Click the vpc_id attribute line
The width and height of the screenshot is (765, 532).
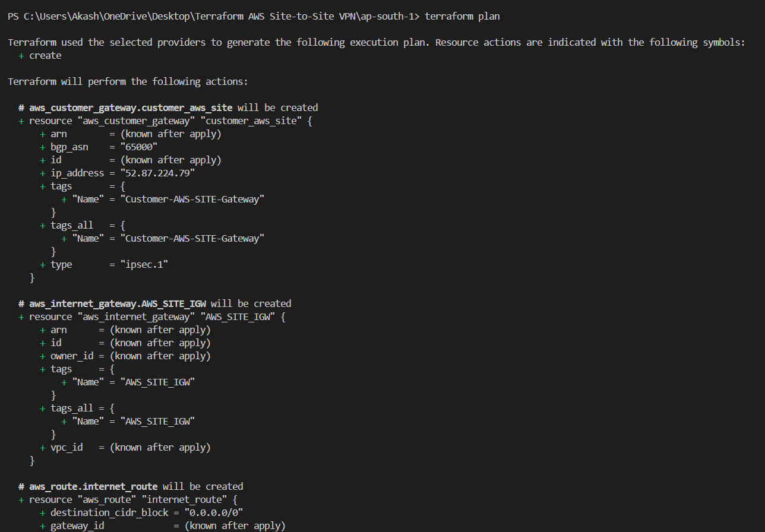tap(125, 447)
